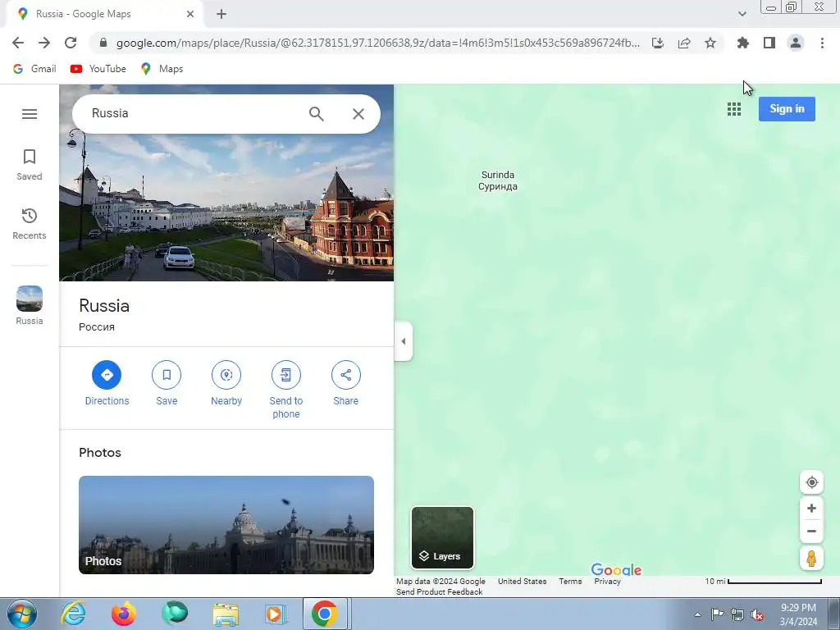Open the Maps bookmark
The width and height of the screenshot is (840, 630).
click(x=162, y=69)
